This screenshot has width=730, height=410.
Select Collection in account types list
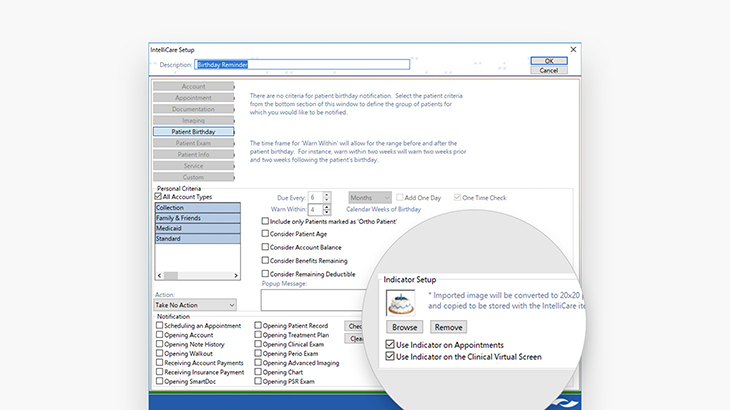(x=197, y=208)
